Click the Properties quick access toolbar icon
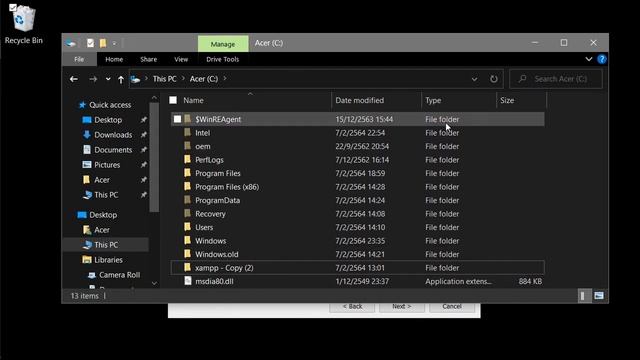640x360 pixels. pos(90,43)
